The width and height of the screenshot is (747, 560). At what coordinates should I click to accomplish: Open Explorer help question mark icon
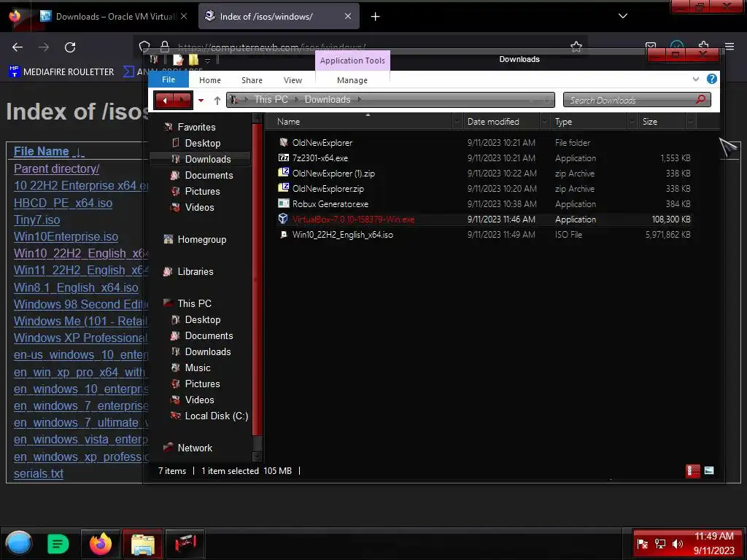tap(712, 79)
